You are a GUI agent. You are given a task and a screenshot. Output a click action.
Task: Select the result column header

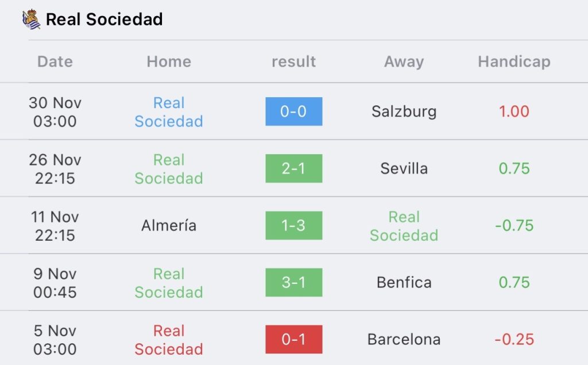point(293,62)
